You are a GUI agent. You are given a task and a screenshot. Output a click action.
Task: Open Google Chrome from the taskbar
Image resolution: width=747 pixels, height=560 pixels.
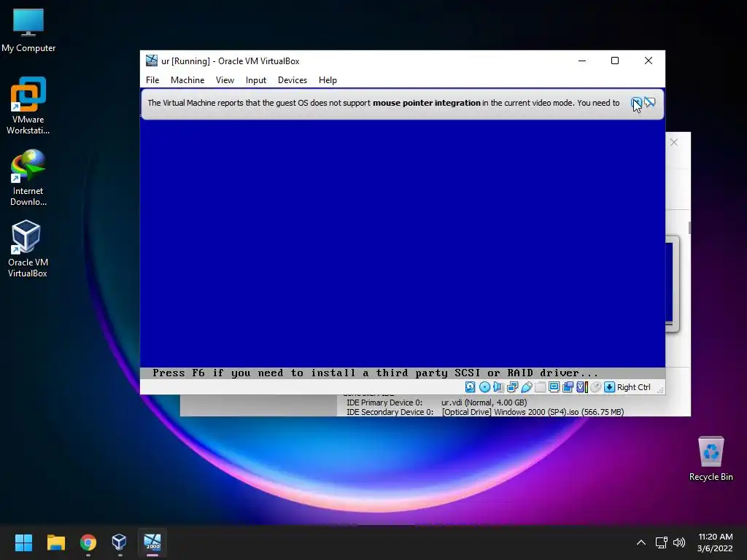point(88,542)
